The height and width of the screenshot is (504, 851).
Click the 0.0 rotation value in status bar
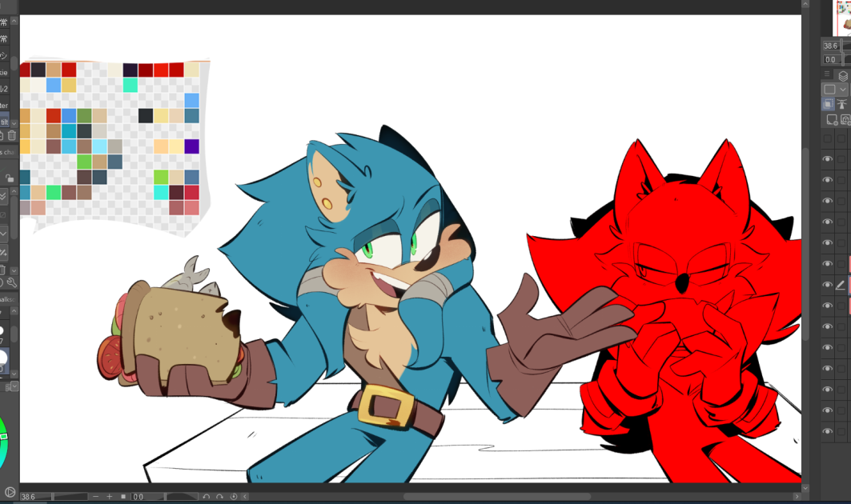138,497
